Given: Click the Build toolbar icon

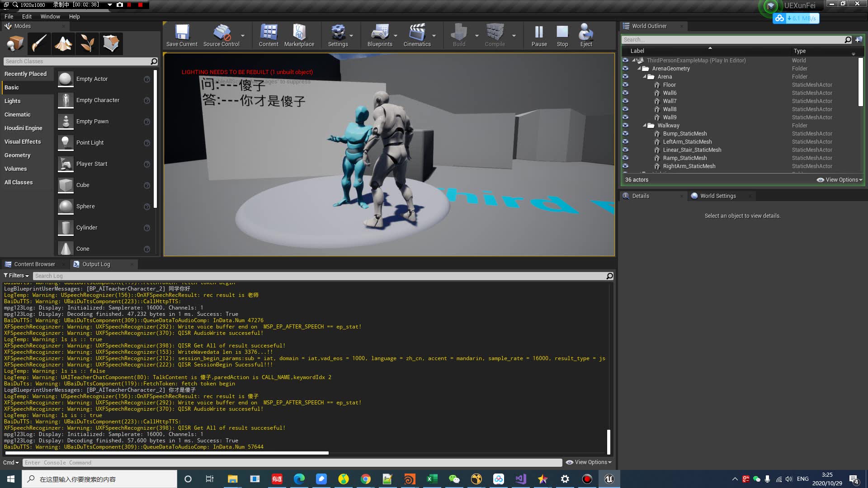Looking at the screenshot, I should click(x=459, y=35).
